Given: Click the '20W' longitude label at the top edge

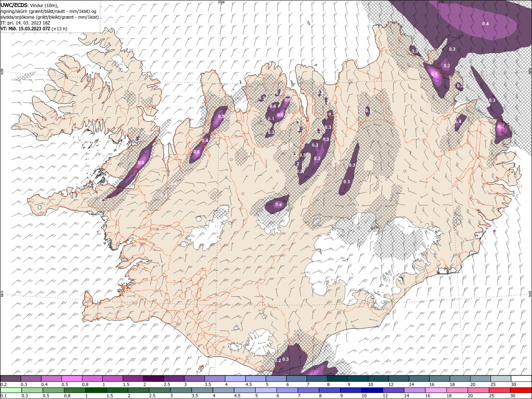Looking at the screenshot, I should point(221,2).
